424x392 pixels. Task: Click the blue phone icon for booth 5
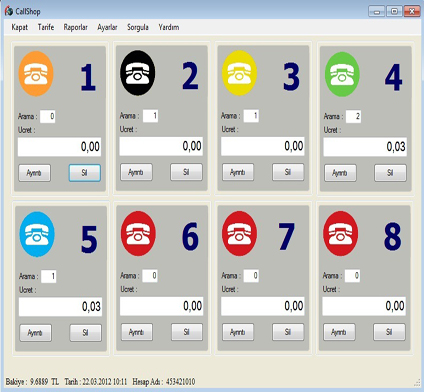(37, 234)
